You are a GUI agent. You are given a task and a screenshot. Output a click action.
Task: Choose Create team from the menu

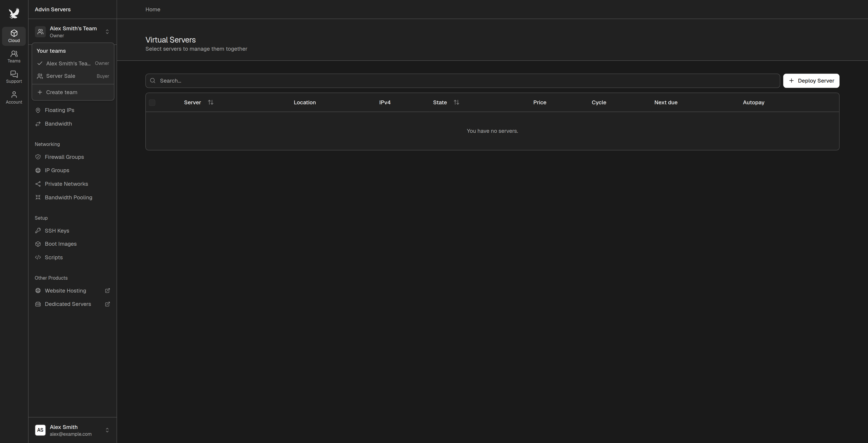[x=73, y=92]
